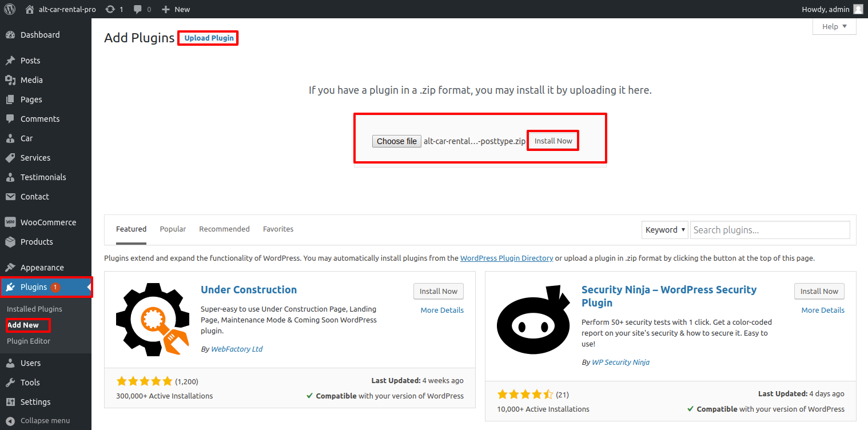Click the Plugins plug icon

coord(10,287)
